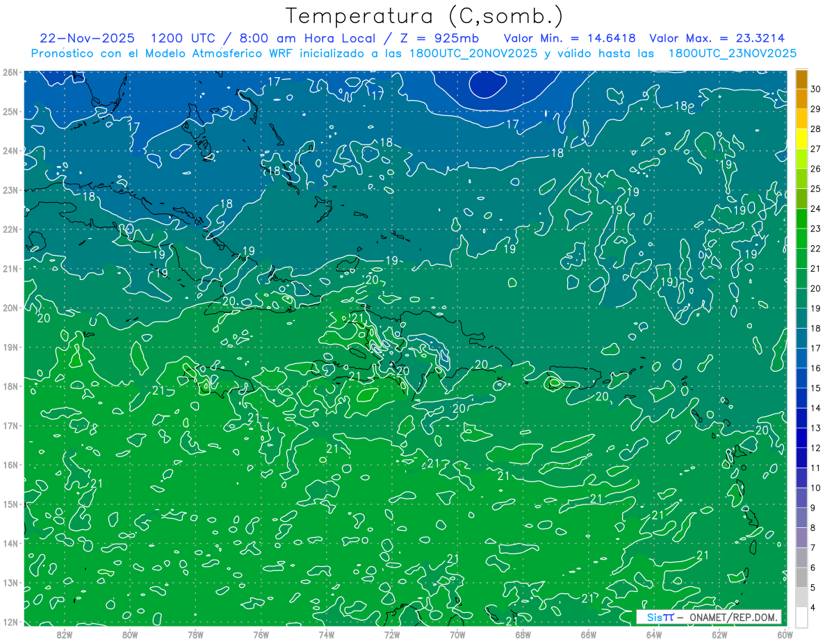Viewport: 834px width, 644px height.
Task: Click the latitude label '17N'
Action: pos(10,425)
